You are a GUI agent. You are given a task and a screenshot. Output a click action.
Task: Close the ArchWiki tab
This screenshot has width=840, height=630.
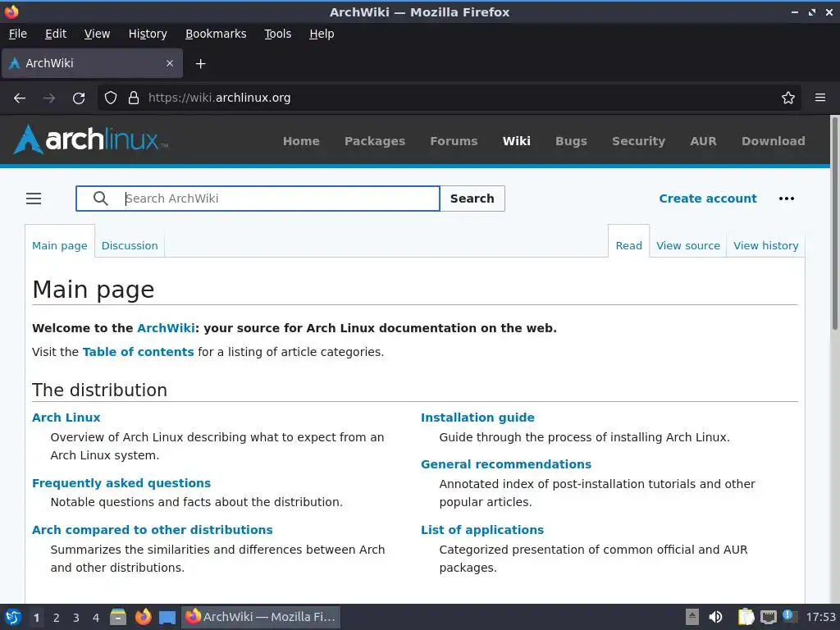pyautogui.click(x=170, y=63)
